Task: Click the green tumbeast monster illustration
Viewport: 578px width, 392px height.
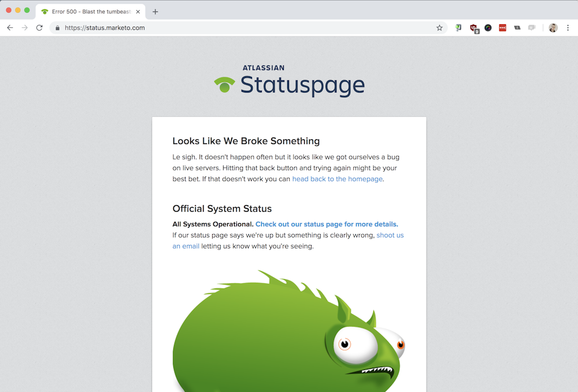Action: [x=288, y=331]
